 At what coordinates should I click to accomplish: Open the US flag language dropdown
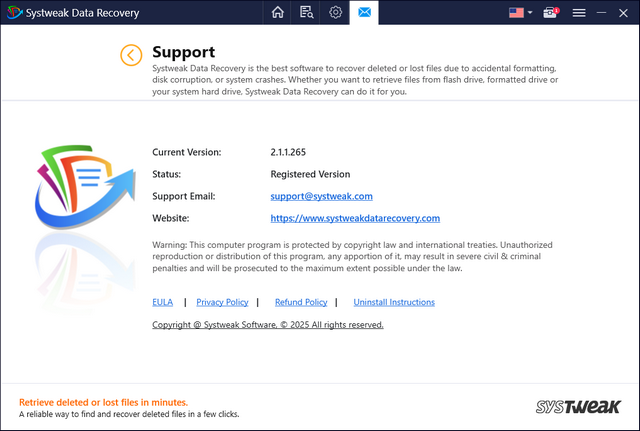tap(520, 13)
